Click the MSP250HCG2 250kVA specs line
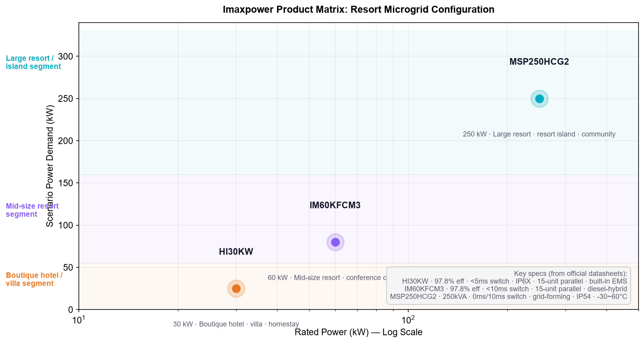The width and height of the screenshot is (644, 343). click(x=509, y=297)
